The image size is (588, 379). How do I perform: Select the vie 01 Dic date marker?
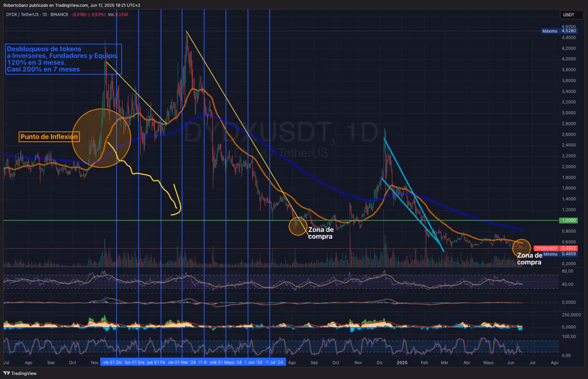[112, 362]
